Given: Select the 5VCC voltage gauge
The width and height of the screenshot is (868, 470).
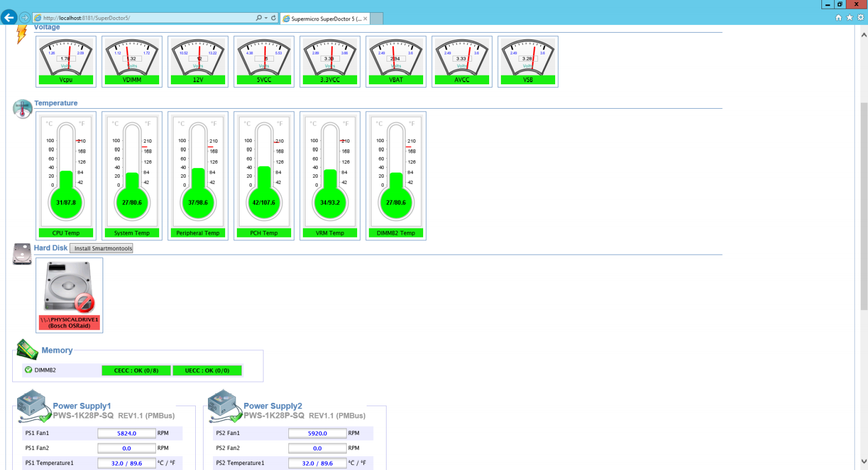Looking at the screenshot, I should click(x=264, y=62).
